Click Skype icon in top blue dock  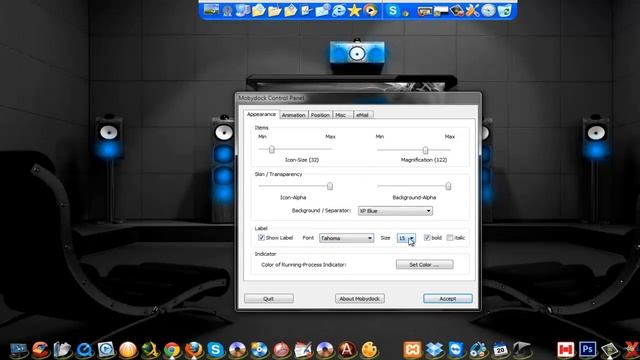click(x=393, y=10)
